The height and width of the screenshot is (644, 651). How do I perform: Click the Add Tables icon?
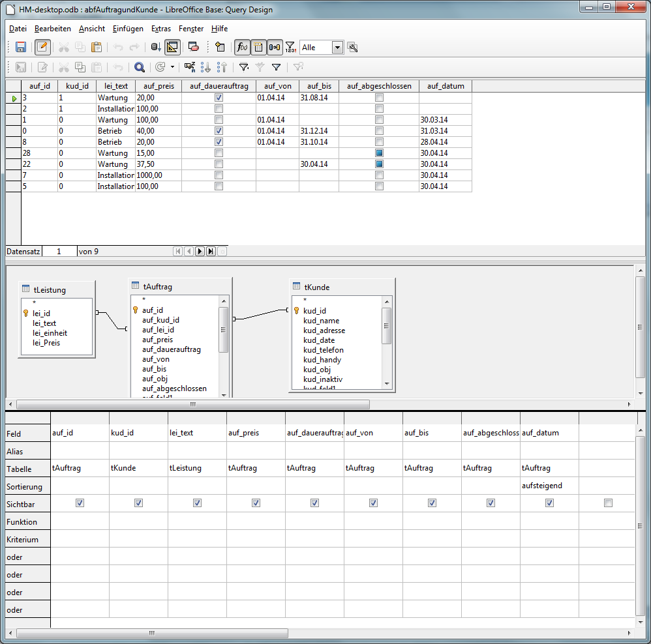[x=220, y=47]
